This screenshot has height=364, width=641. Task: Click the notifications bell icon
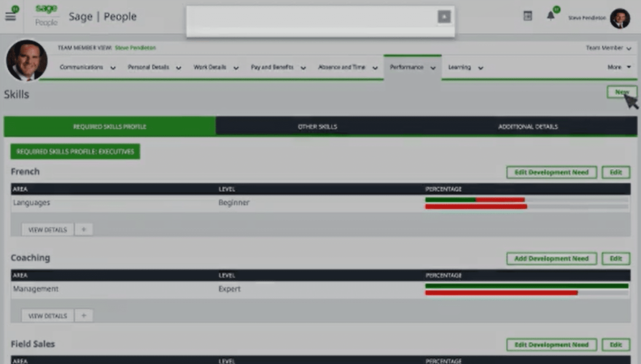coord(550,16)
